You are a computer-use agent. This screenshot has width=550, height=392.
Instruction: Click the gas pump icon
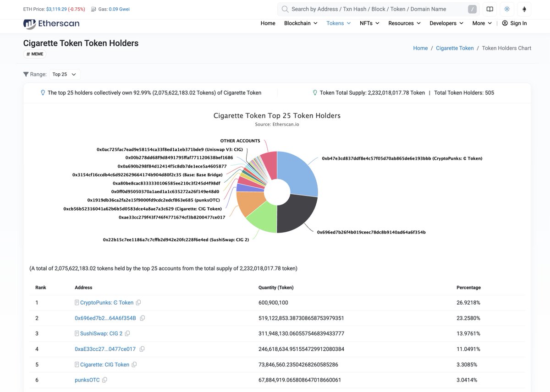pyautogui.click(x=93, y=9)
